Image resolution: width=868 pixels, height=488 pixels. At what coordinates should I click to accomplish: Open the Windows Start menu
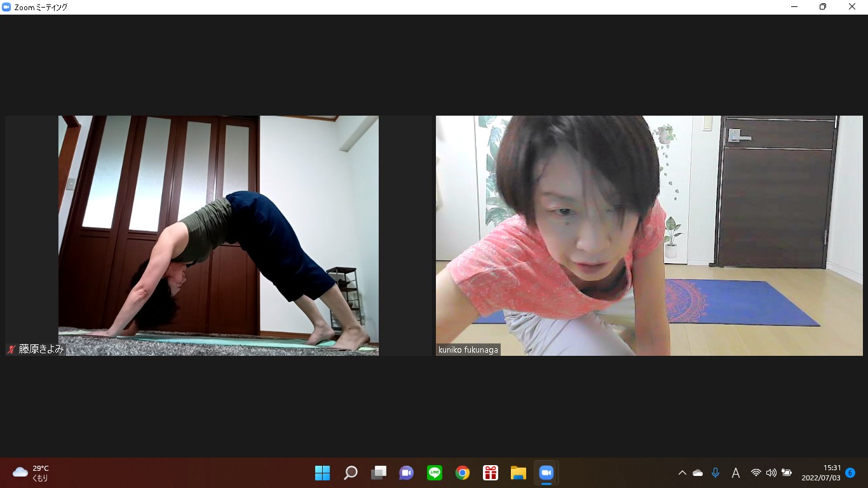322,473
